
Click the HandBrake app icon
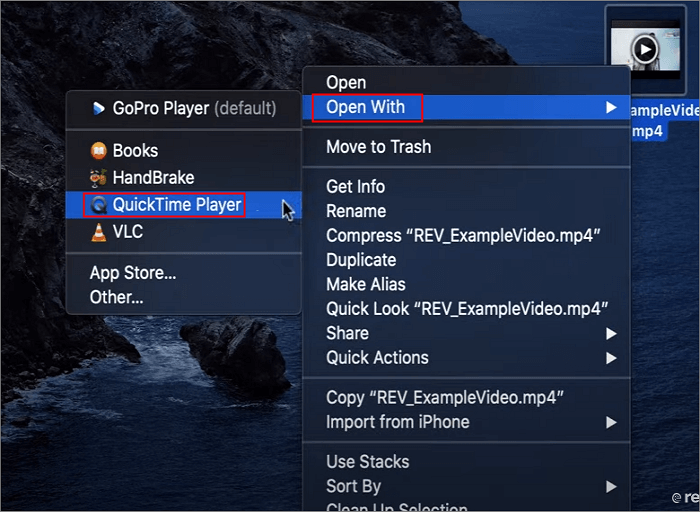99,178
